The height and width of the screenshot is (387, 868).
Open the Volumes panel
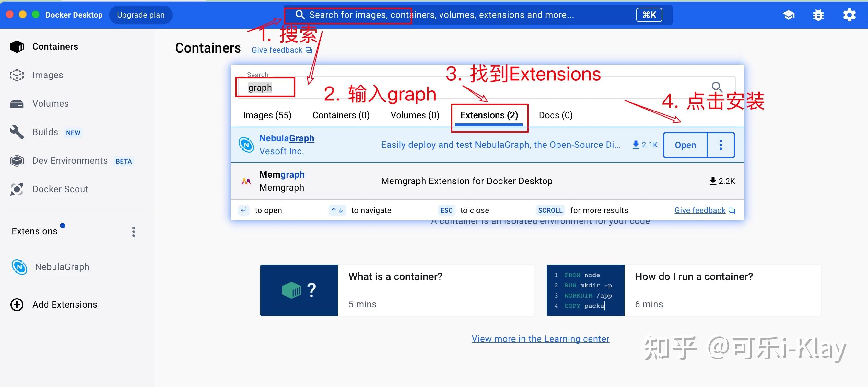coord(50,103)
